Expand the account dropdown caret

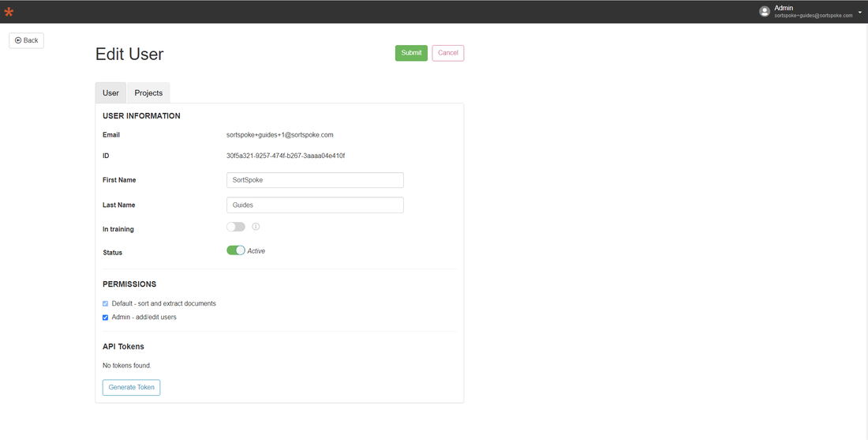click(x=859, y=12)
